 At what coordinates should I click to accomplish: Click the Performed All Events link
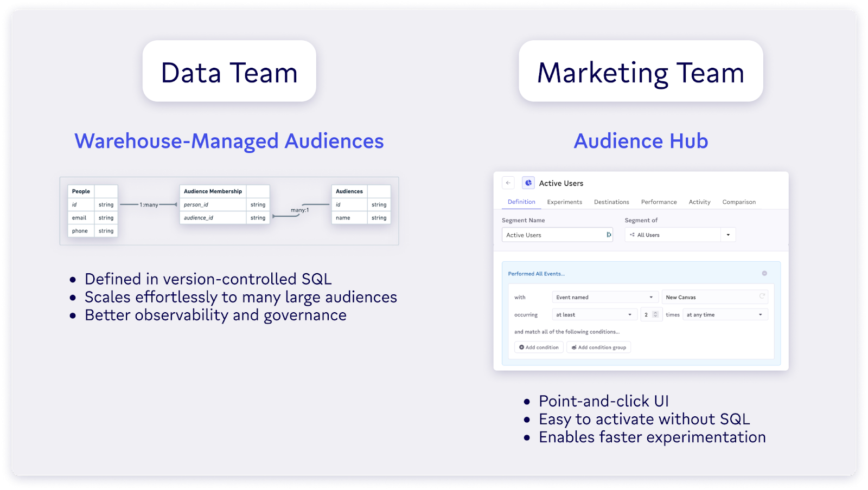click(x=536, y=274)
